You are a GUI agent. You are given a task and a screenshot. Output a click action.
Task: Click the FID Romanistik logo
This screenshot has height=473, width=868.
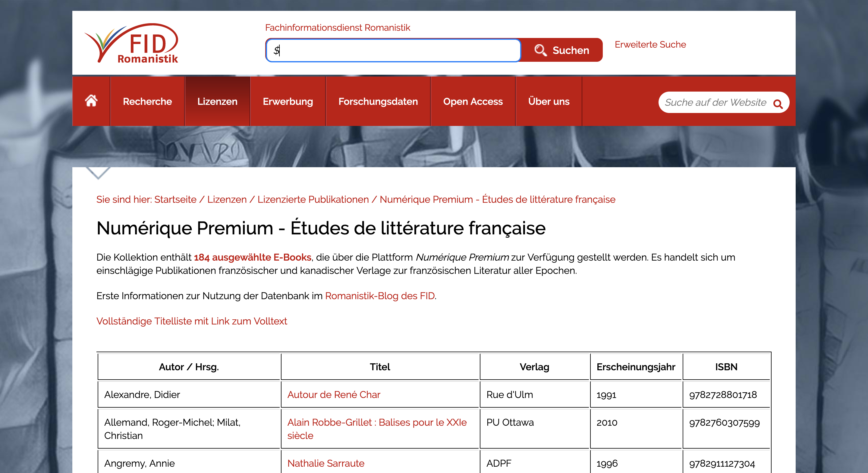131,43
